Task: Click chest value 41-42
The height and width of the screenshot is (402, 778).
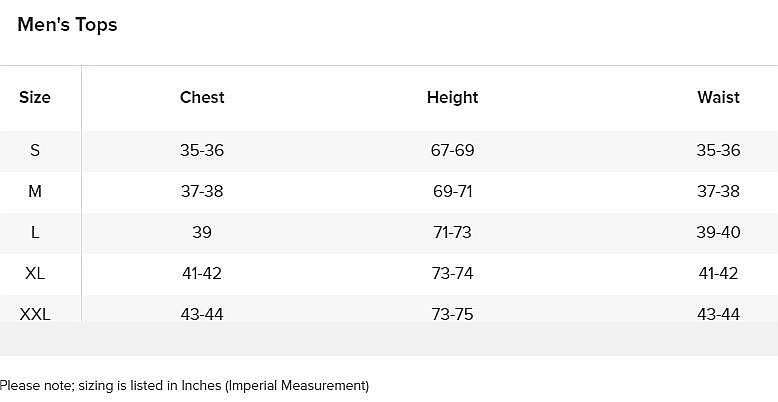Action: [x=202, y=273]
